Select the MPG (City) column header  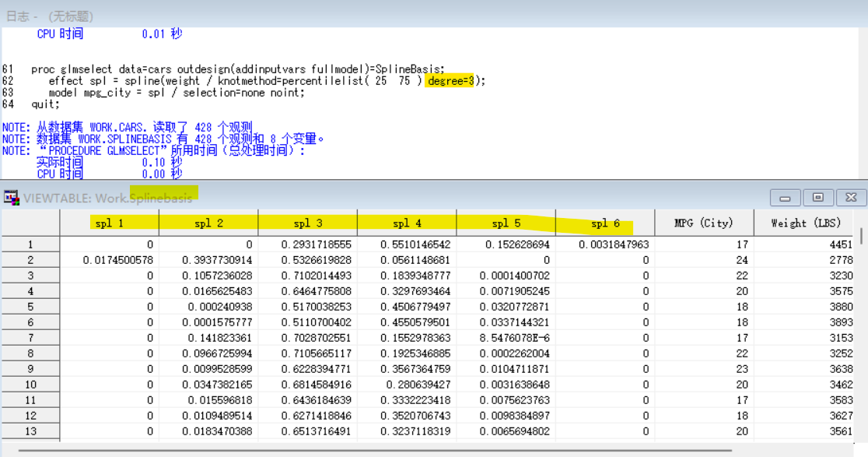point(704,223)
